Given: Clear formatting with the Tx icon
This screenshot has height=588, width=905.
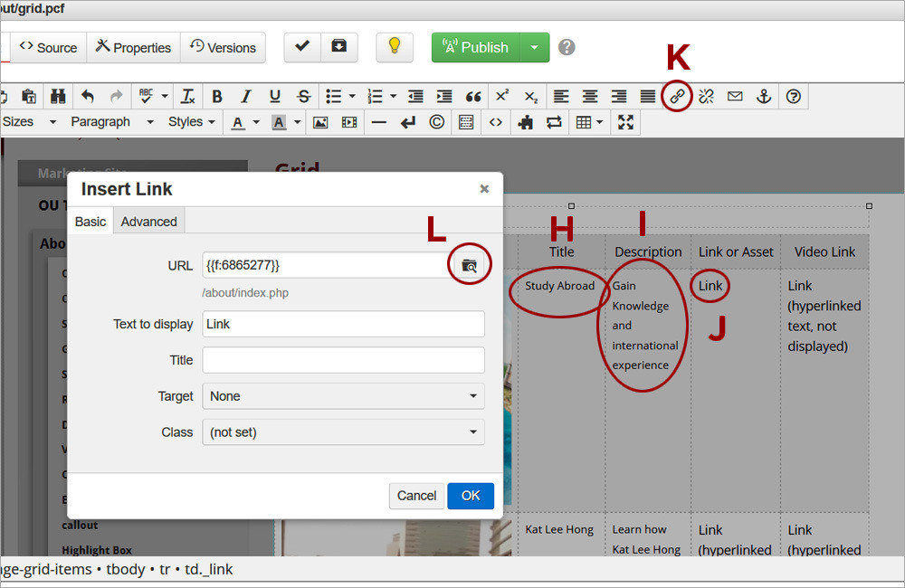Looking at the screenshot, I should click(x=187, y=97).
